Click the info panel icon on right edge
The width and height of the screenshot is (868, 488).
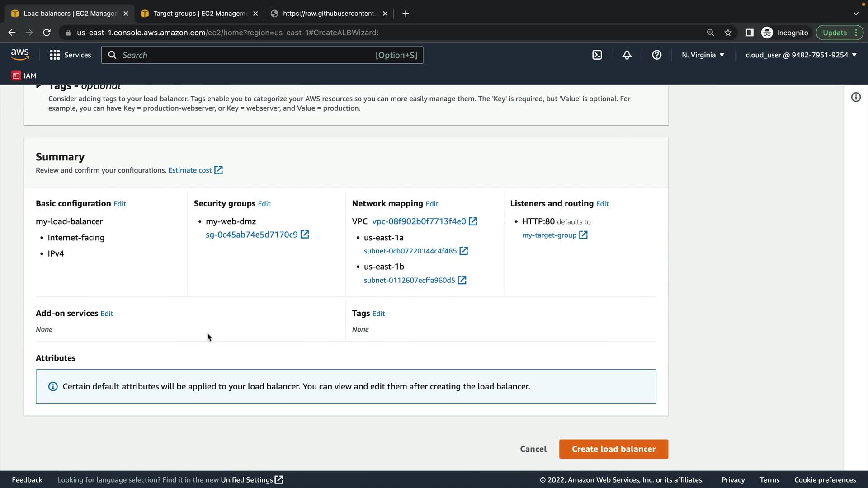[x=856, y=97]
